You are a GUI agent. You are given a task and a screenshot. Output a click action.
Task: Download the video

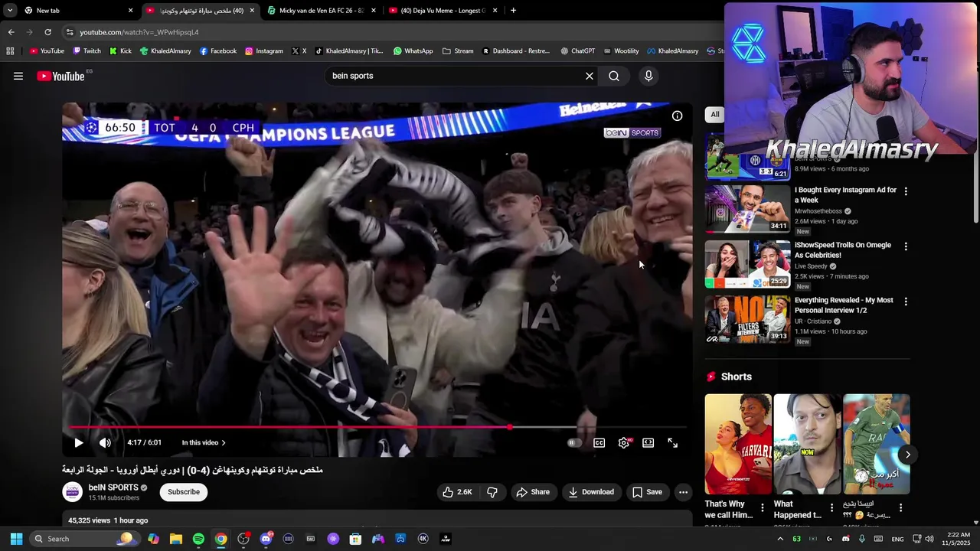click(591, 492)
